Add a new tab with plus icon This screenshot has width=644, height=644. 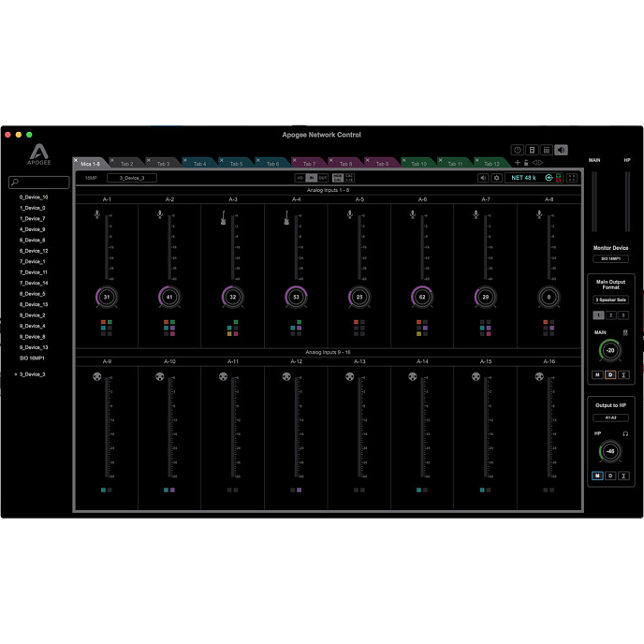518,163
